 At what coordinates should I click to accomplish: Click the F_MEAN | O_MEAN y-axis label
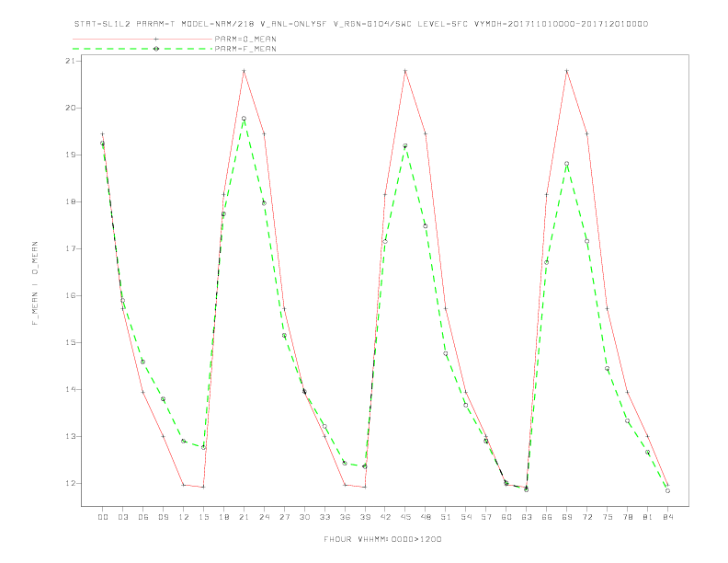[x=35, y=283]
